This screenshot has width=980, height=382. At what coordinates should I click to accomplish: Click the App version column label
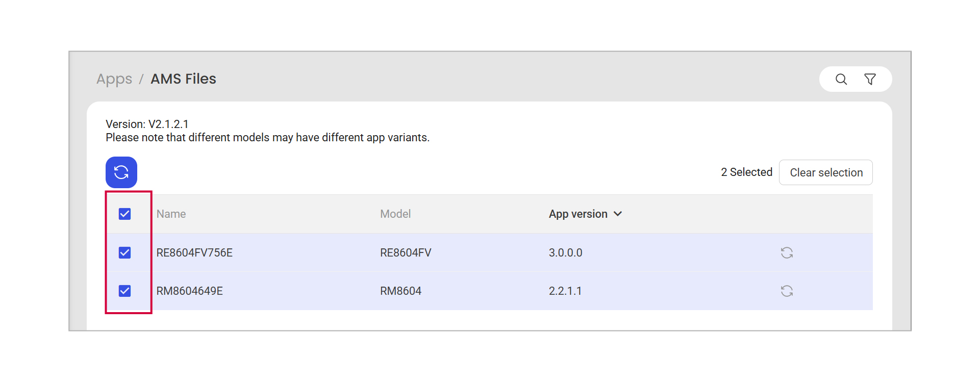point(577,214)
